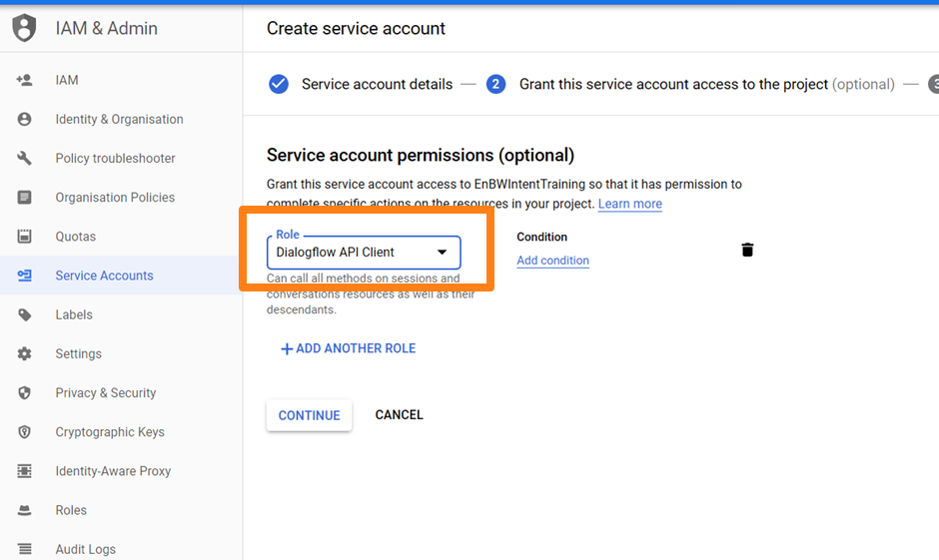Click the Service Accounts icon
The image size is (939, 560).
25,276
